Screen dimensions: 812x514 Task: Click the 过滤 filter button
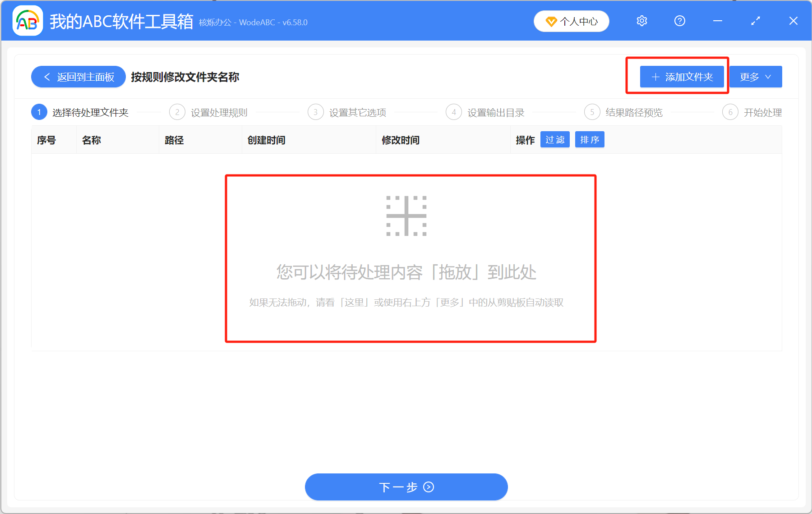(x=555, y=140)
